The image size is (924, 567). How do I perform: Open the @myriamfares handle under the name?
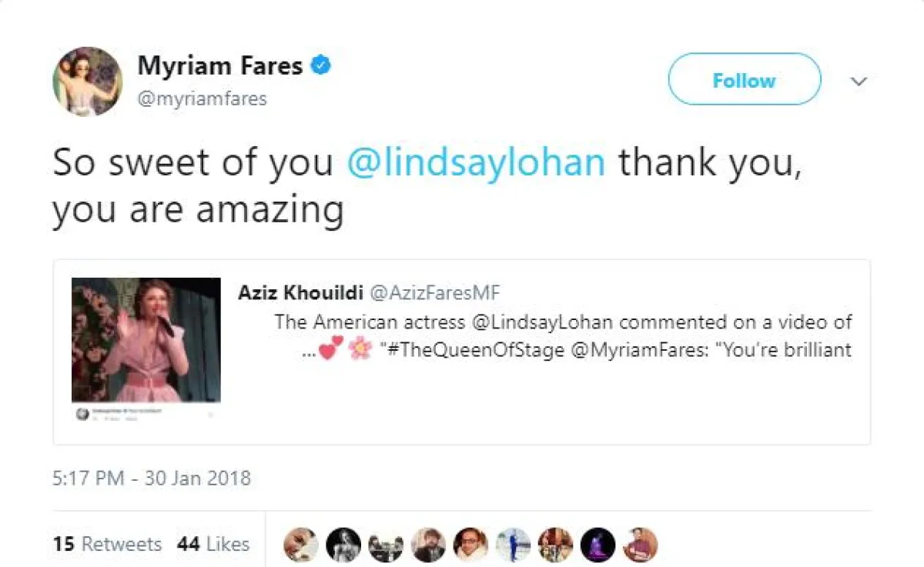203,99
